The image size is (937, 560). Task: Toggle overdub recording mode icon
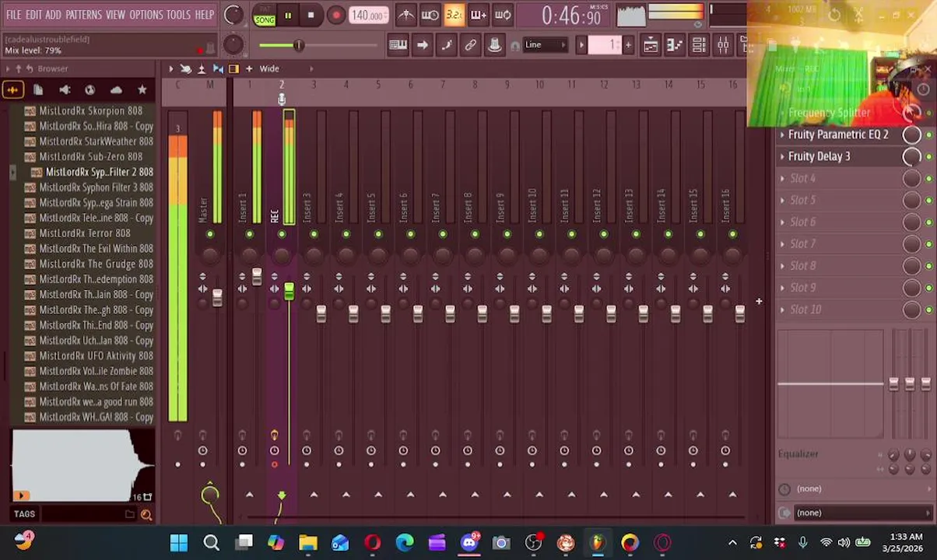[x=478, y=15]
